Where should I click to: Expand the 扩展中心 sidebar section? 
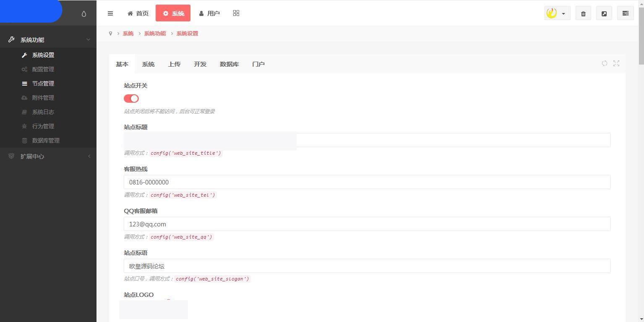tap(31, 156)
